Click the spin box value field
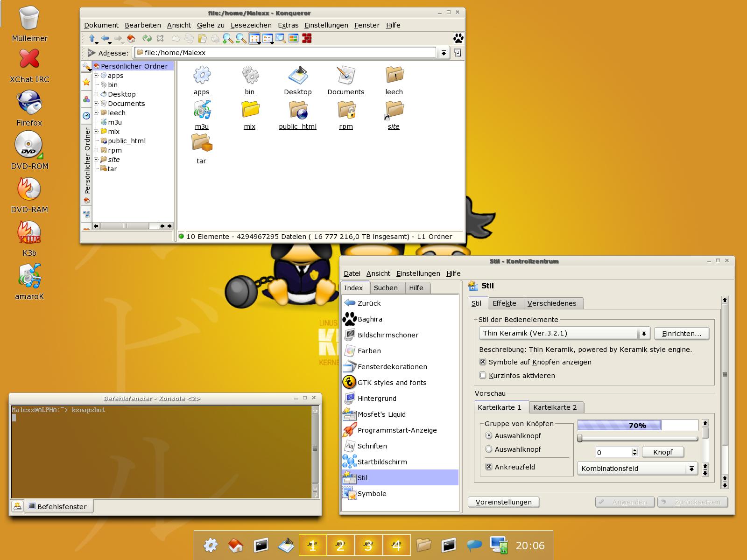The image size is (747, 560). click(x=613, y=452)
